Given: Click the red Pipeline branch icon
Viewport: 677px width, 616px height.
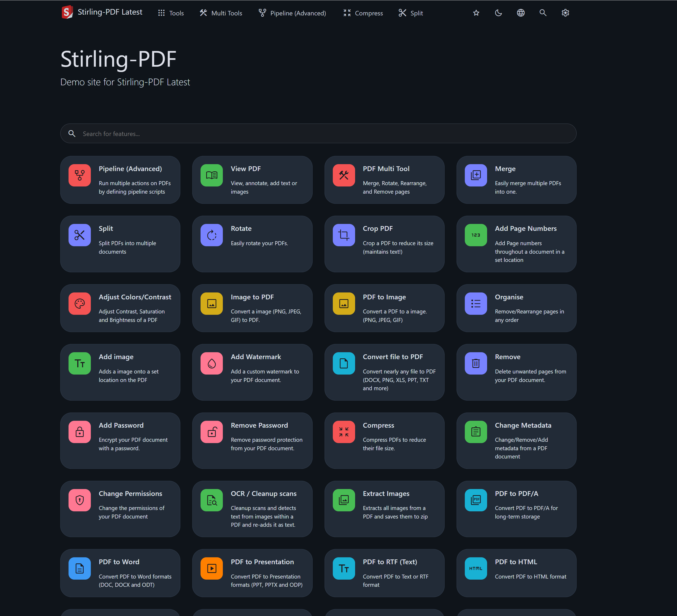Looking at the screenshot, I should [80, 175].
